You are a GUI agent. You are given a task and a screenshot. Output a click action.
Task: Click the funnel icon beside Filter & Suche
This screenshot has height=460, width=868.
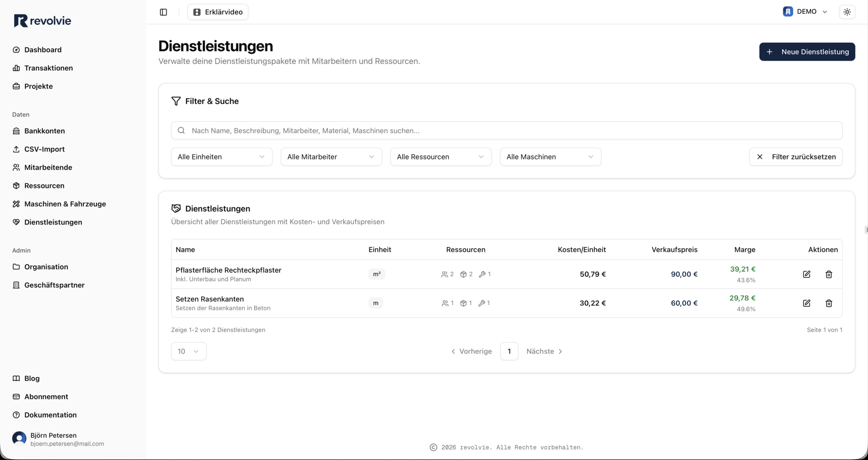pyautogui.click(x=176, y=101)
